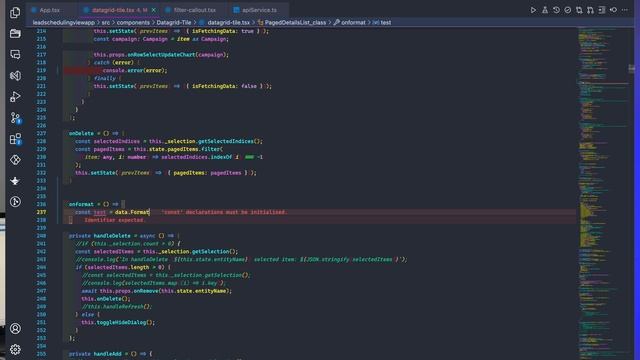640x360 pixels.
Task: Click the test beaker icon in editor toolbar
Action: [545, 10]
